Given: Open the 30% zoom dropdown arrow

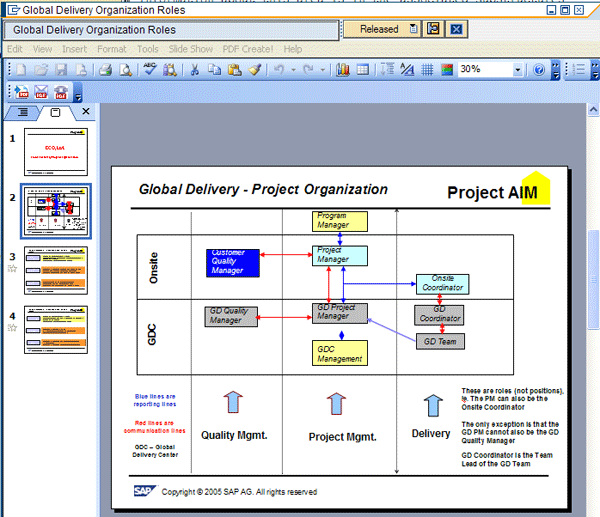Looking at the screenshot, I should pos(518,70).
